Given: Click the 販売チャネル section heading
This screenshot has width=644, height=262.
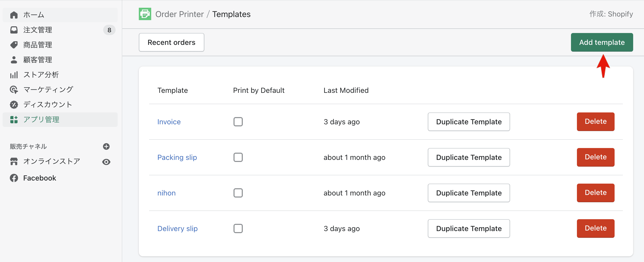Looking at the screenshot, I should point(28,146).
